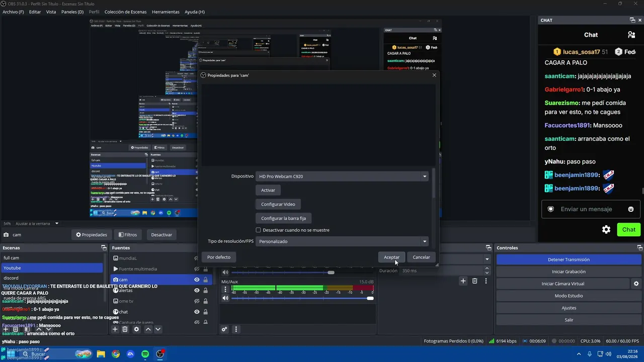
Task: Toggle lock on cam source
Action: click(x=205, y=280)
